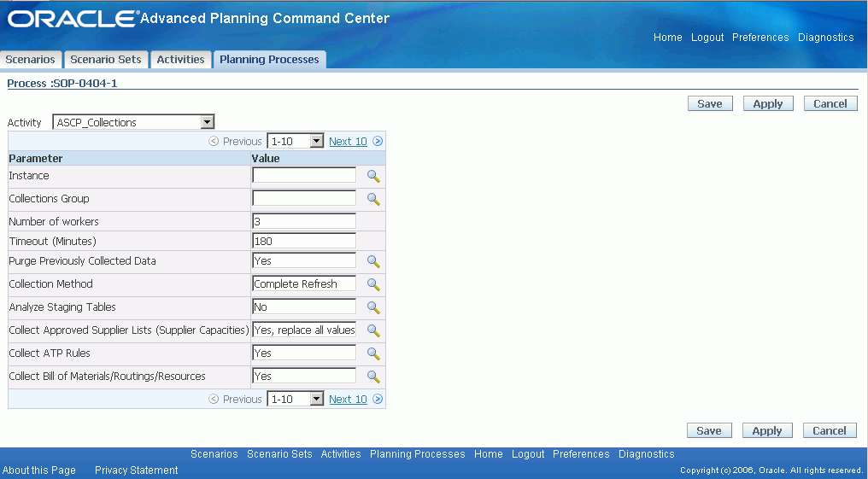Screen dimensions: 868x479
Task: Click the top Save button
Action: point(710,103)
